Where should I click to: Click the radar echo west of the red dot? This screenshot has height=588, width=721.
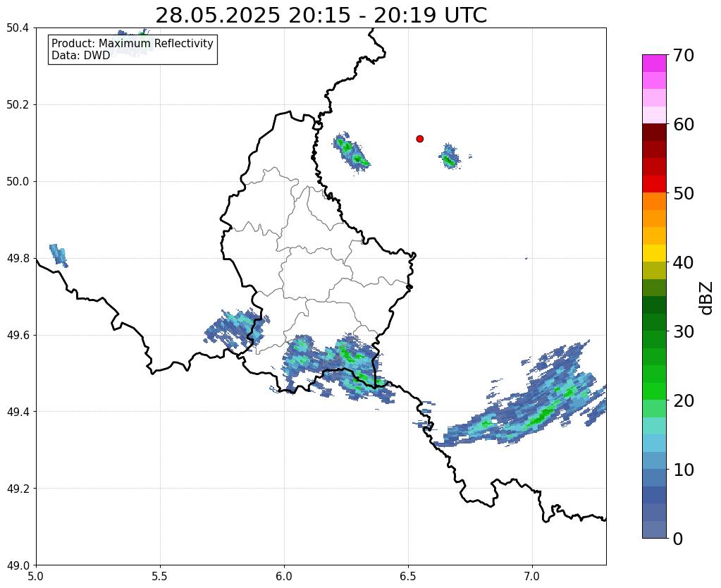coord(351,152)
